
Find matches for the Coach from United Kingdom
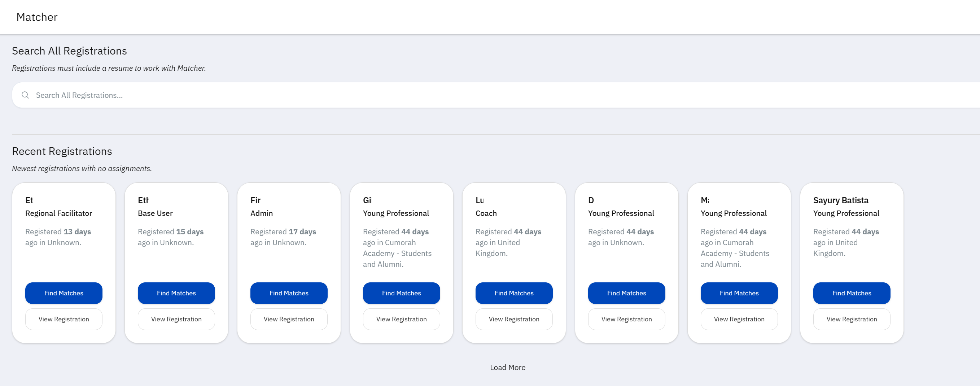click(x=514, y=293)
